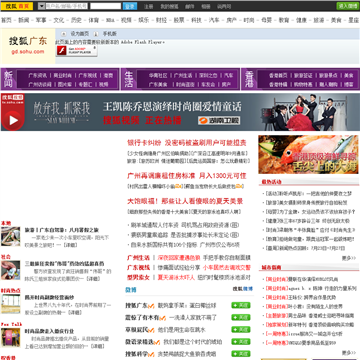Click the 设为首页 link
The image size is (360, 360).
click(80, 34)
